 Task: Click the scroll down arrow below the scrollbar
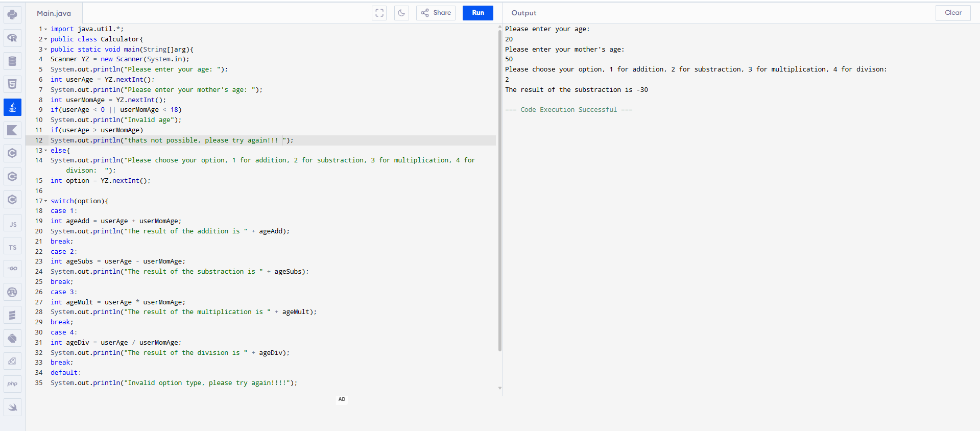[x=499, y=388]
